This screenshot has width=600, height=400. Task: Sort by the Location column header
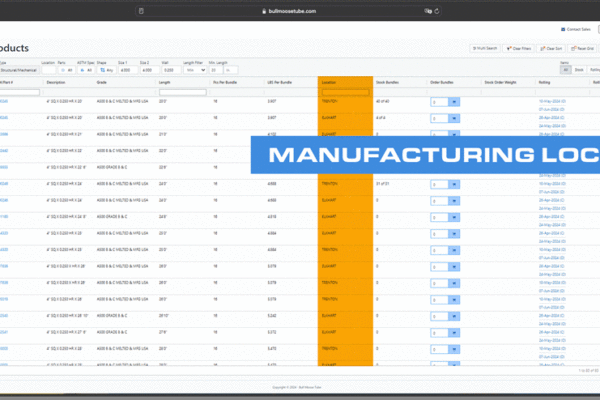pyautogui.click(x=330, y=82)
